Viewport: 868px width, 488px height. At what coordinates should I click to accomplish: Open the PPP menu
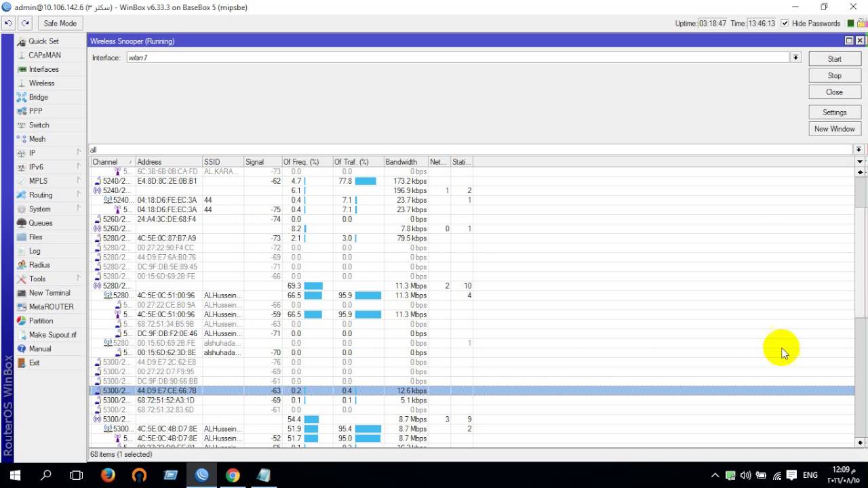(x=35, y=111)
